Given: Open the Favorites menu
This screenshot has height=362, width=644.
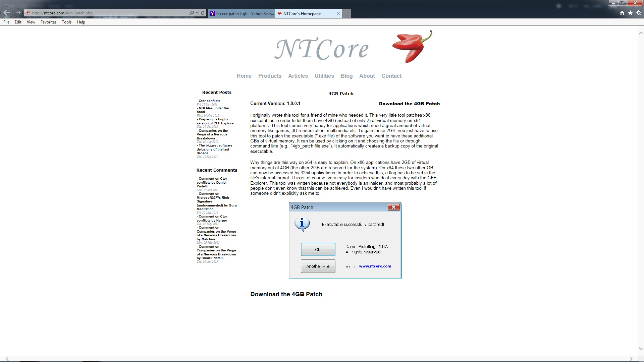Looking at the screenshot, I should pyautogui.click(x=48, y=22).
